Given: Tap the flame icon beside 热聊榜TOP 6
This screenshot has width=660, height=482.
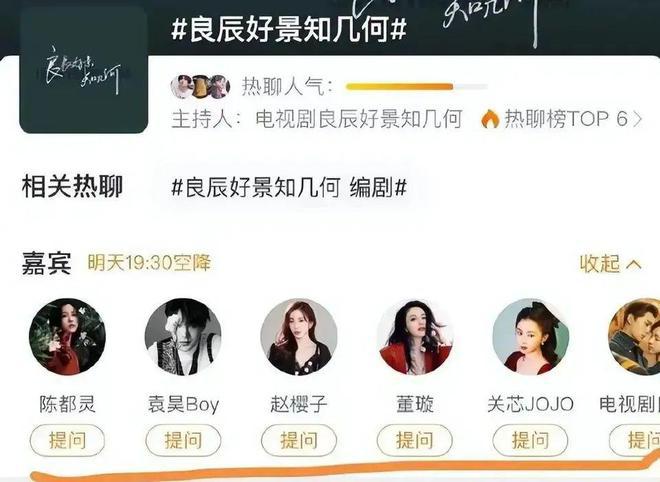Looking at the screenshot, I should (490, 119).
